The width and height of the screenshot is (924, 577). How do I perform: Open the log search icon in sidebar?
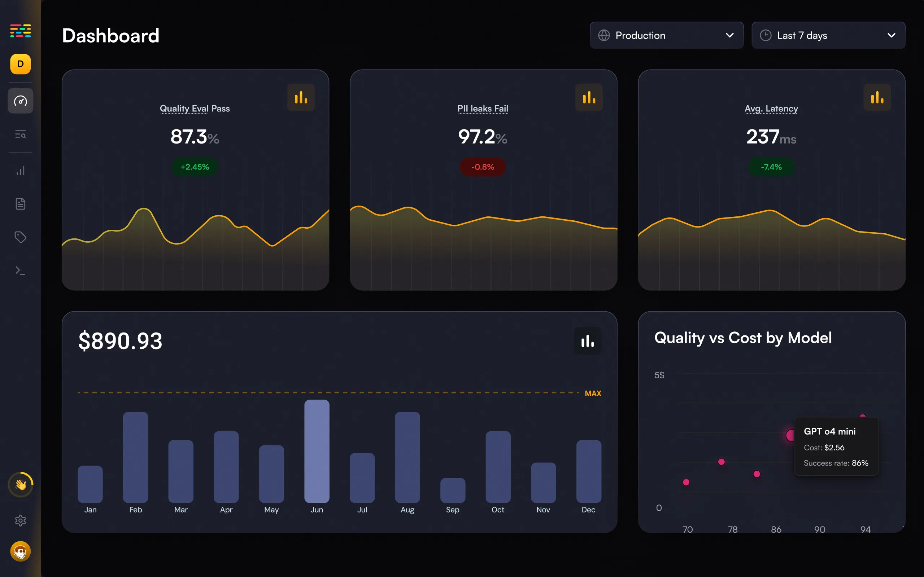click(21, 134)
